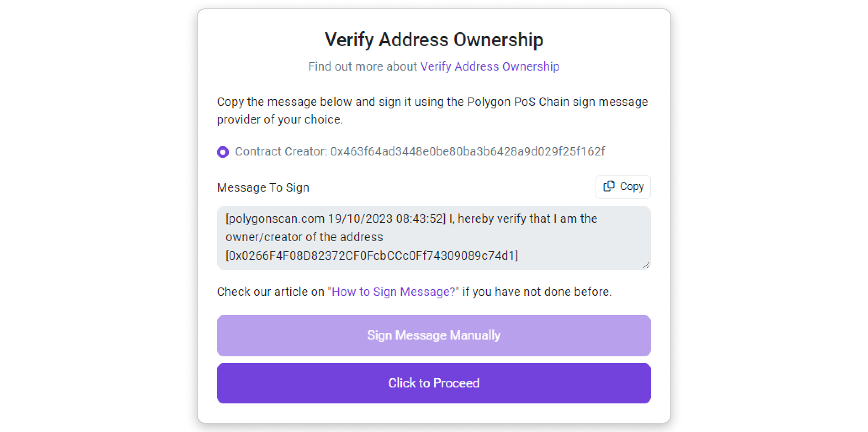Click the 'owner/creator of the address' message line

pyautogui.click(x=304, y=237)
